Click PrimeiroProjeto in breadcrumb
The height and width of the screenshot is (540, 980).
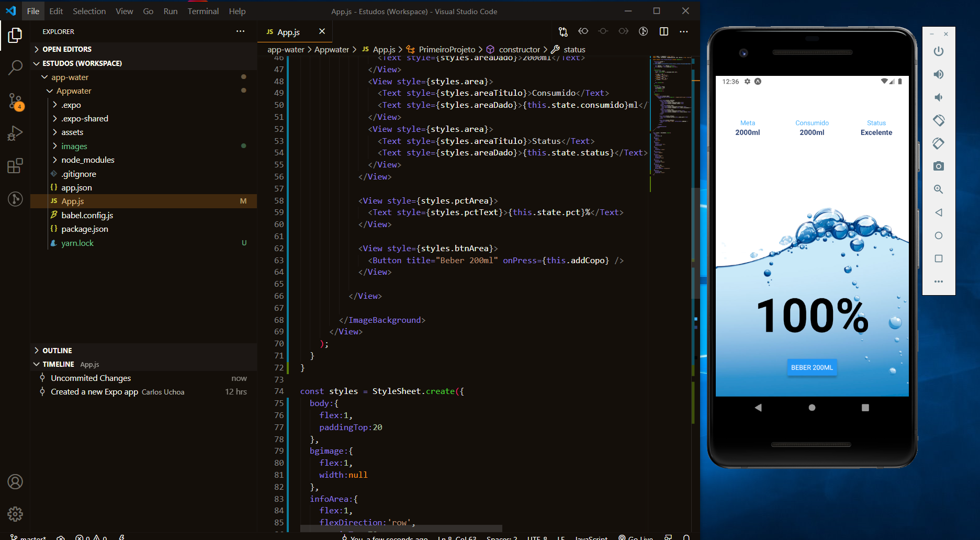447,49
